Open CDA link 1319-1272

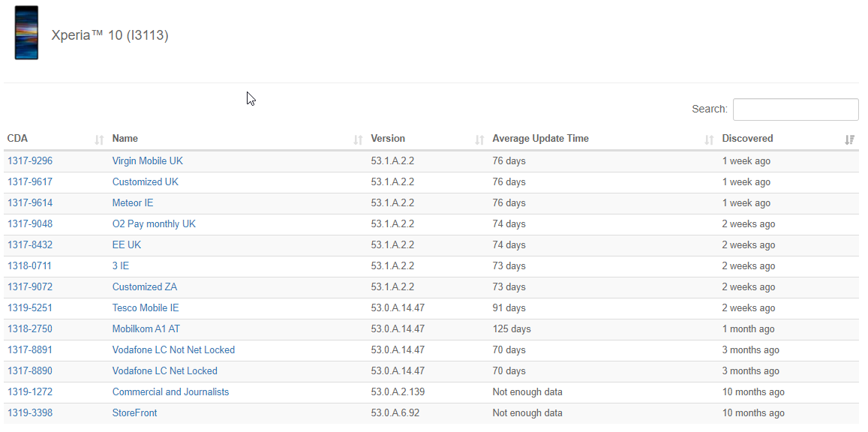tap(30, 392)
